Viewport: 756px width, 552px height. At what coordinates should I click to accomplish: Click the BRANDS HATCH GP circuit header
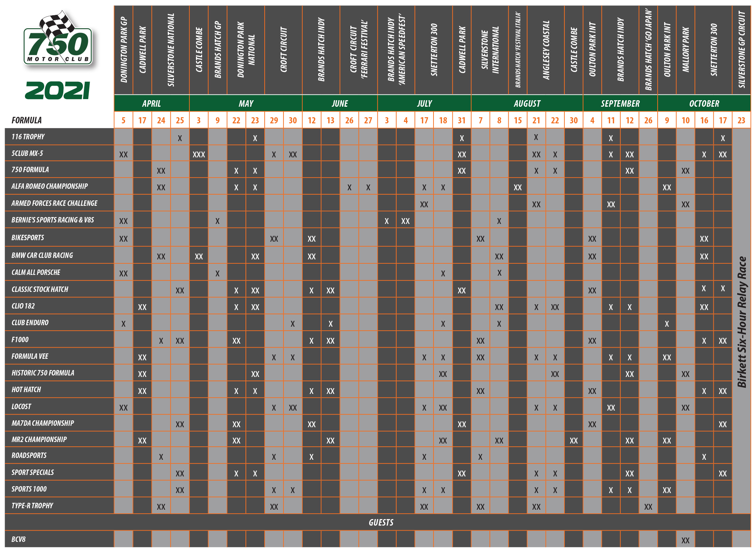tap(218, 50)
